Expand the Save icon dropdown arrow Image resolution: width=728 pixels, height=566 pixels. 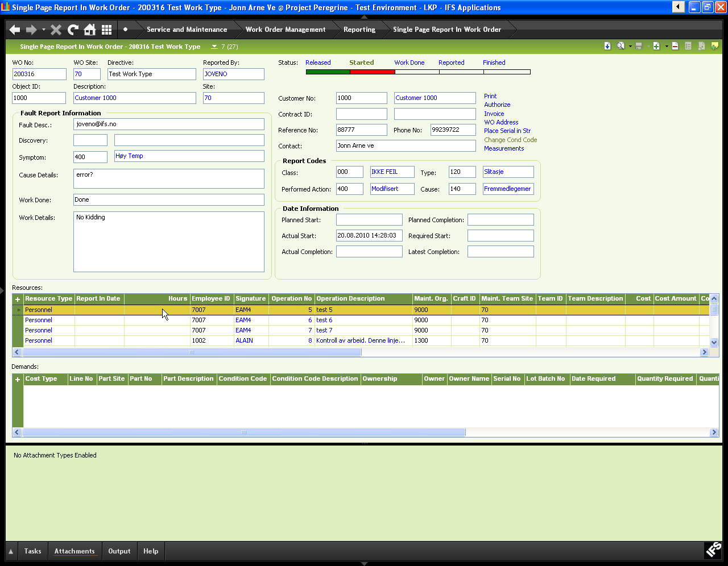point(648,47)
